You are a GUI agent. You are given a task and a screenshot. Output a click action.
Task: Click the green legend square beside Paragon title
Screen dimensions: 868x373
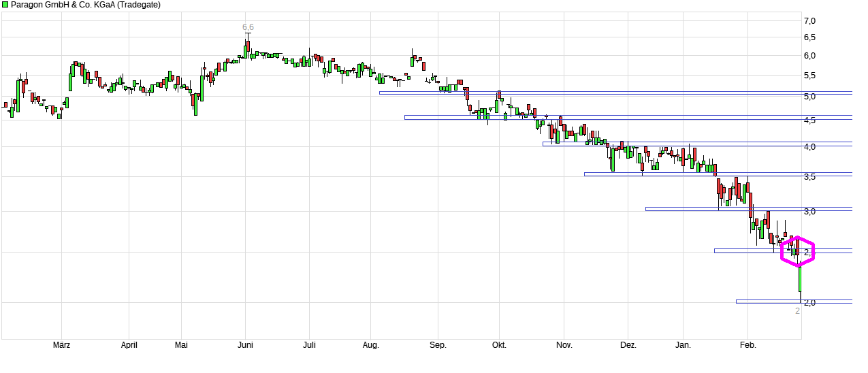point(5,5)
